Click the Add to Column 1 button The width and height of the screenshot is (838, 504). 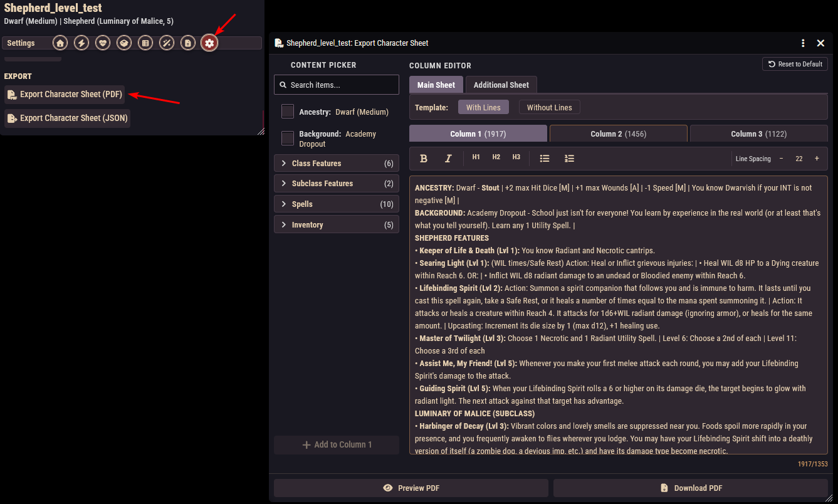[337, 444]
